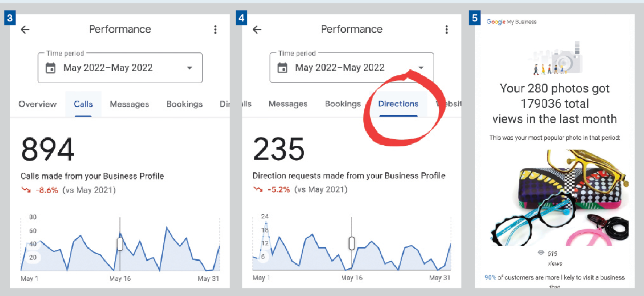Click 'May 1' label on calls chart
The height and width of the screenshot is (296, 644).
coord(30,279)
